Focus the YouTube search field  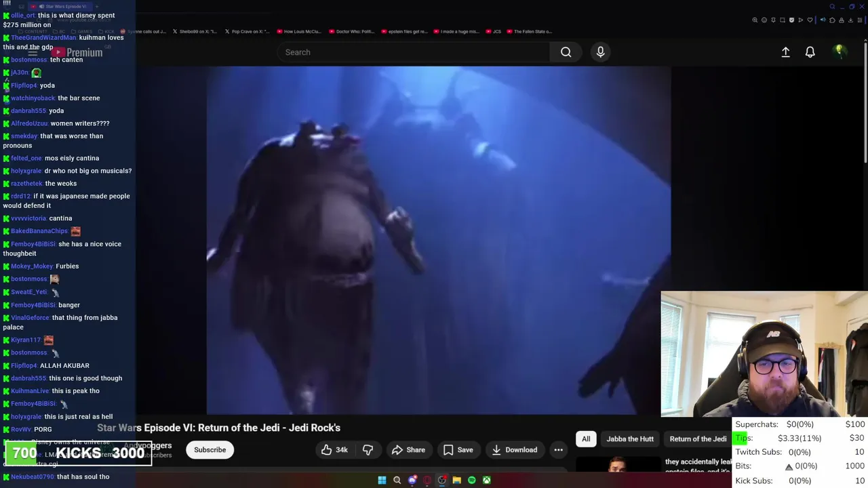click(x=414, y=52)
